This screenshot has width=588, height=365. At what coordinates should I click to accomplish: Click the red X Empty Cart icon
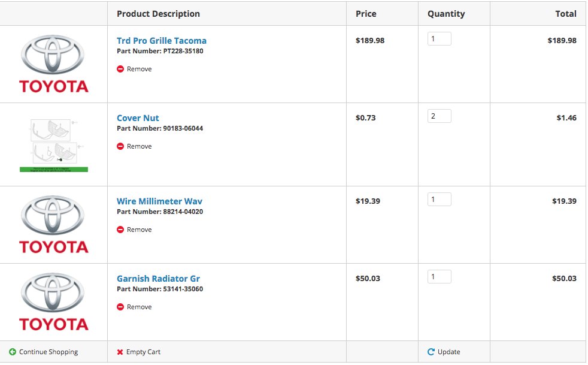tap(120, 352)
